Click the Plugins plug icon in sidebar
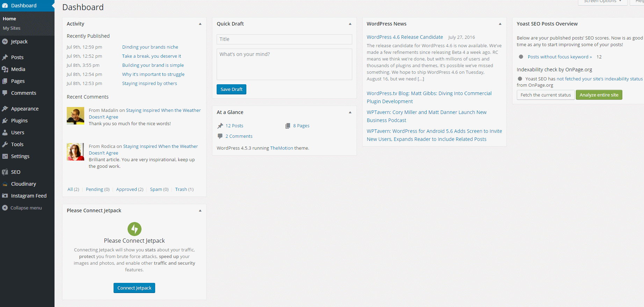This screenshot has height=307, width=644. (5, 121)
